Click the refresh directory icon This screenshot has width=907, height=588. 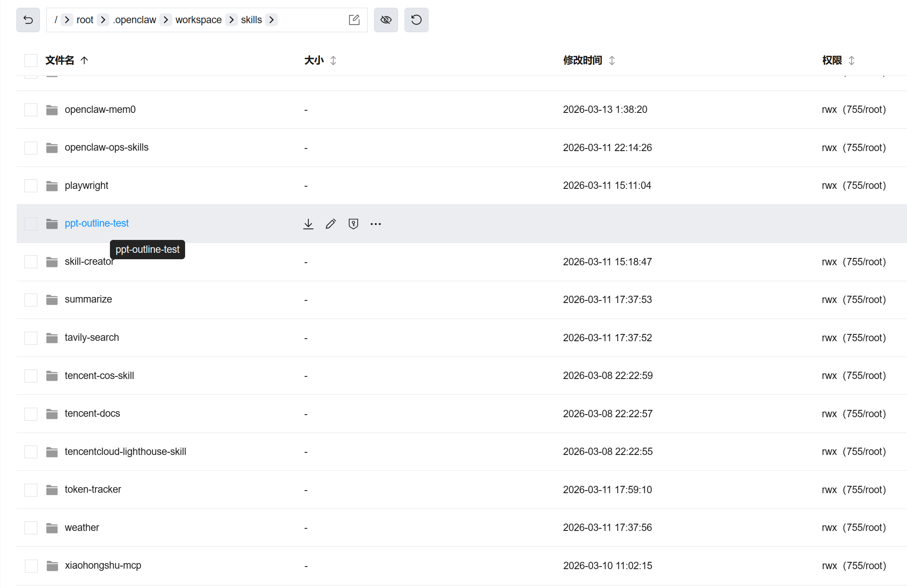pos(416,20)
